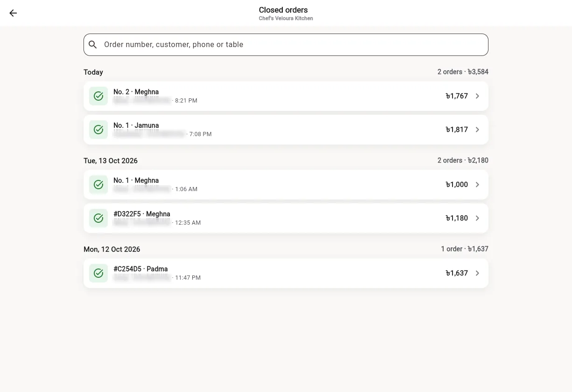
Task: Open details chevron for the ৳1,817 order
Action: coord(477,130)
